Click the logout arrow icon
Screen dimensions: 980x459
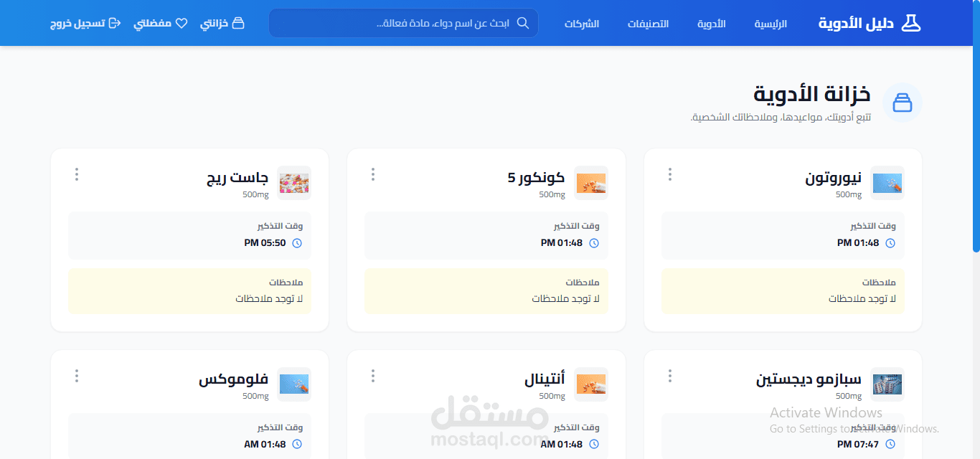[x=114, y=23]
